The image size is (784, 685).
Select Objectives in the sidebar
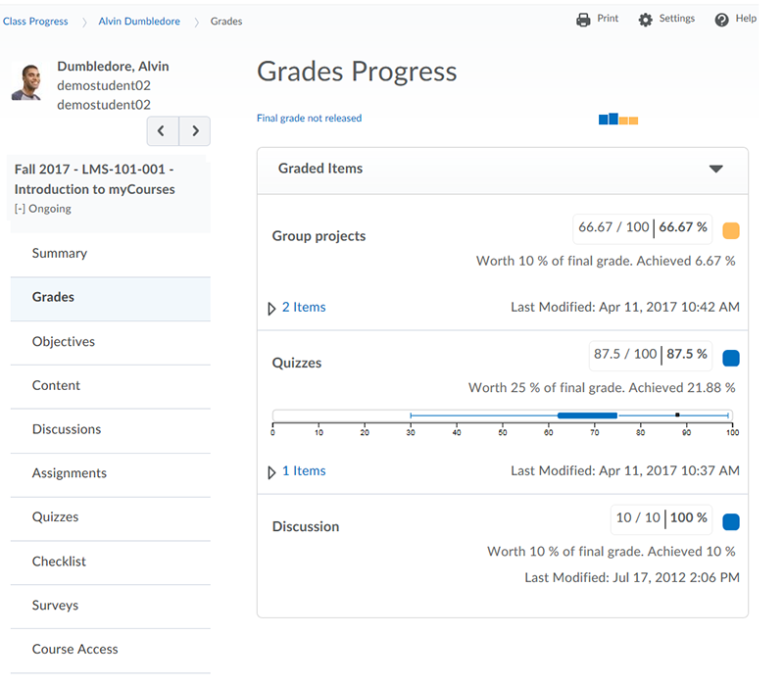point(64,342)
